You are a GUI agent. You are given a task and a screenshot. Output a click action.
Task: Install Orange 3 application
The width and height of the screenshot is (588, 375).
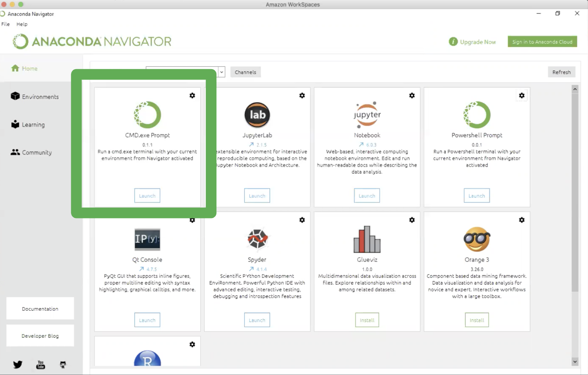click(477, 320)
